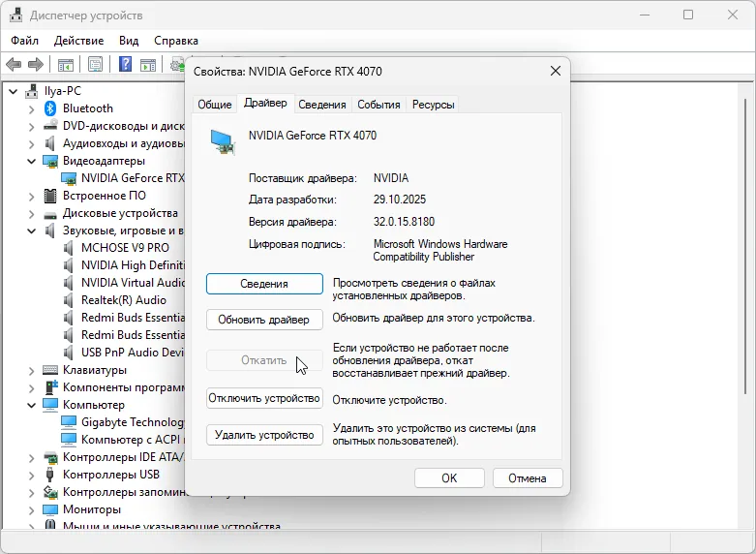Open the Действие menu
756x554 pixels.
click(x=78, y=41)
